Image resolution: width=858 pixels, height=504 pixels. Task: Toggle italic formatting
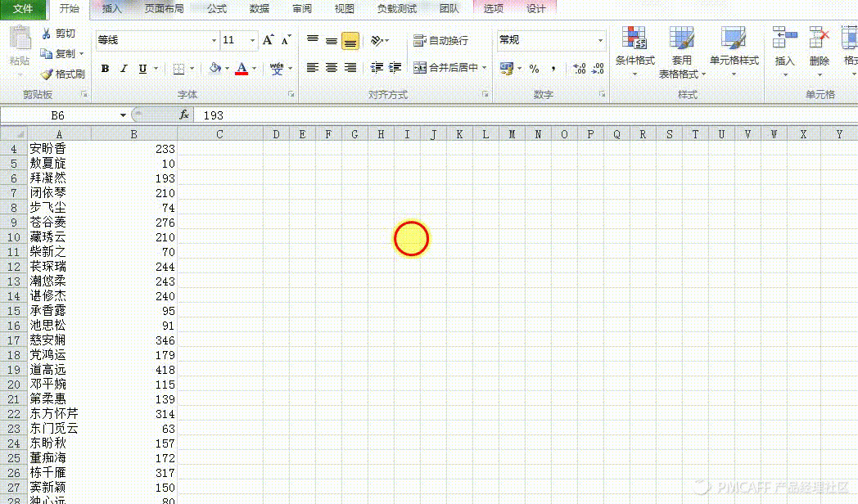pyautogui.click(x=124, y=69)
